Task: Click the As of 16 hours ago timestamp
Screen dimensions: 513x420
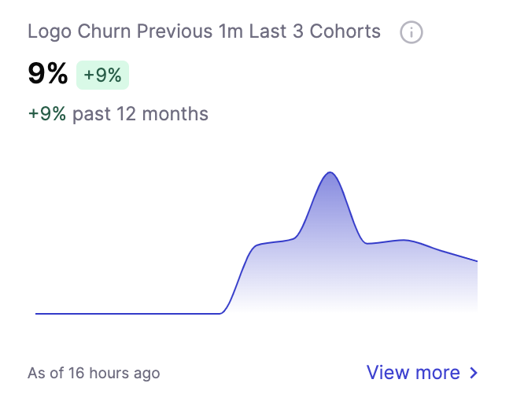Action: coord(94,373)
